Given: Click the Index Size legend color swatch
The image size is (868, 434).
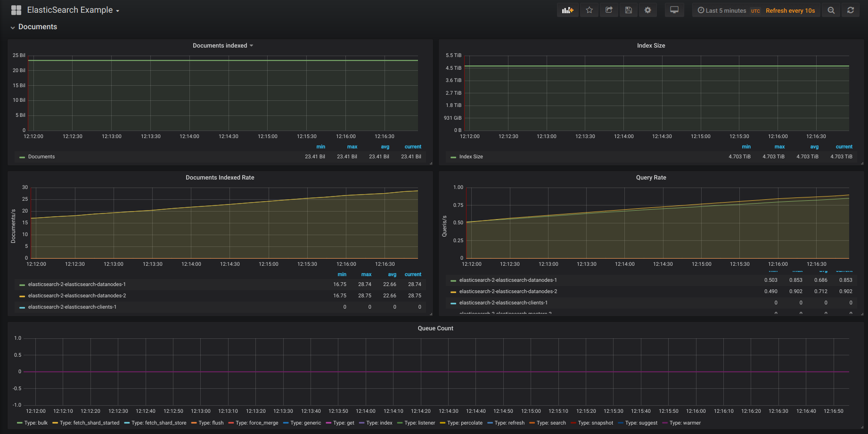Looking at the screenshot, I should (x=453, y=157).
